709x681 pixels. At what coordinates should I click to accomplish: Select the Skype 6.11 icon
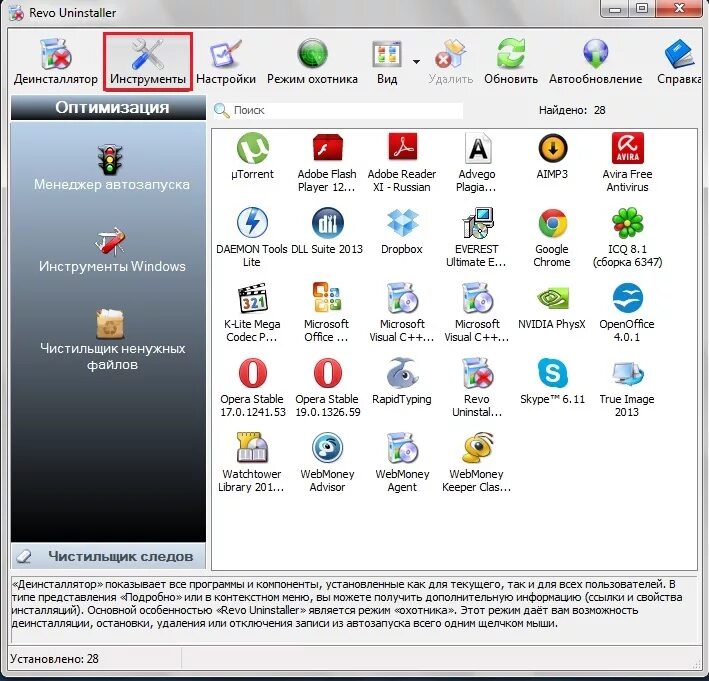pos(552,373)
